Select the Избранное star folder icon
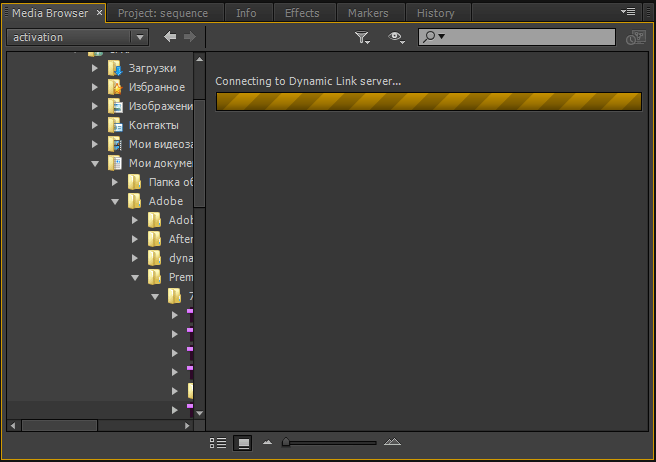The height and width of the screenshot is (462, 656). point(115,87)
